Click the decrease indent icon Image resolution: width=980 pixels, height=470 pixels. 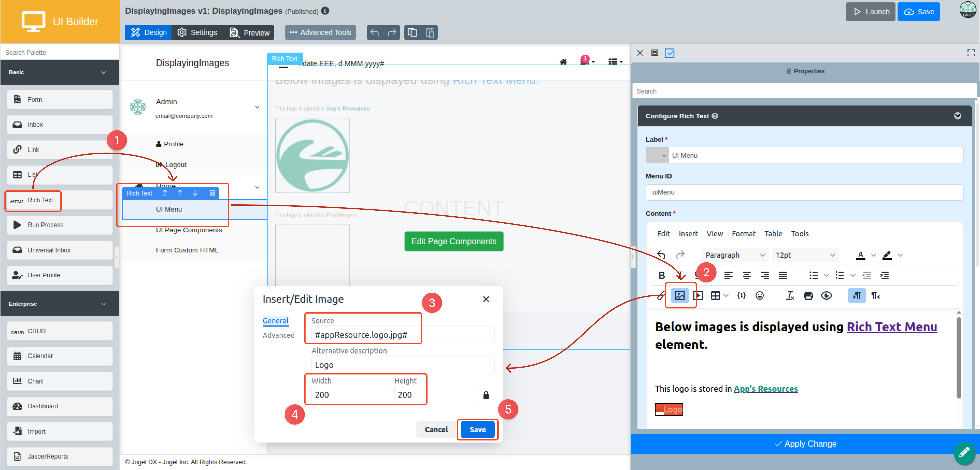[x=866, y=275]
